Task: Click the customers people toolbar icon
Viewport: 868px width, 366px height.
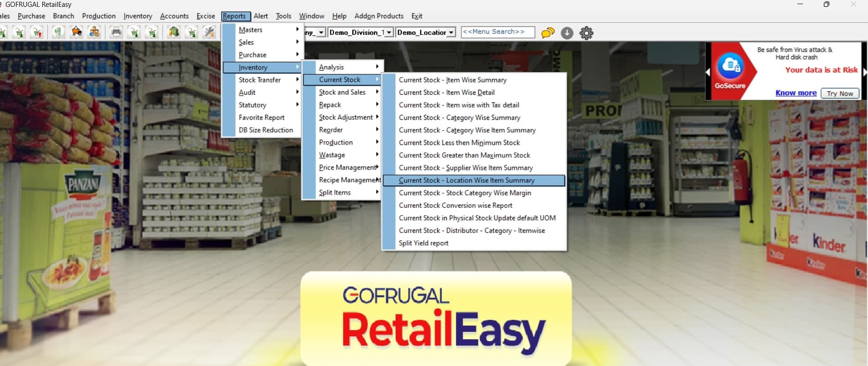Action: (x=94, y=32)
